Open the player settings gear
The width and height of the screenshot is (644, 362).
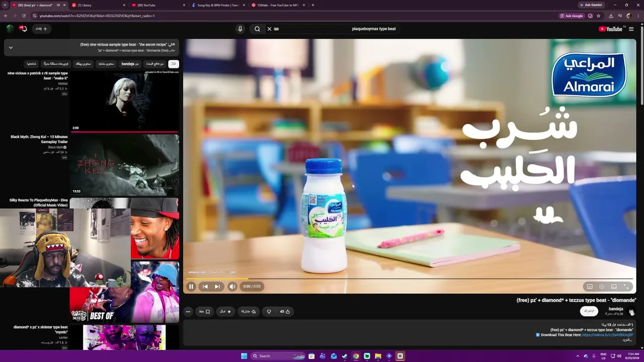(602, 287)
